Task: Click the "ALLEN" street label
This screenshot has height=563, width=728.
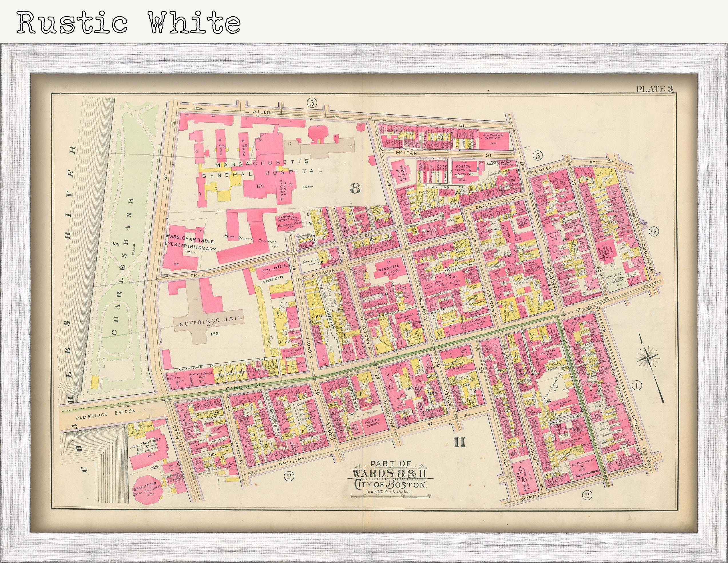Action: [261, 112]
